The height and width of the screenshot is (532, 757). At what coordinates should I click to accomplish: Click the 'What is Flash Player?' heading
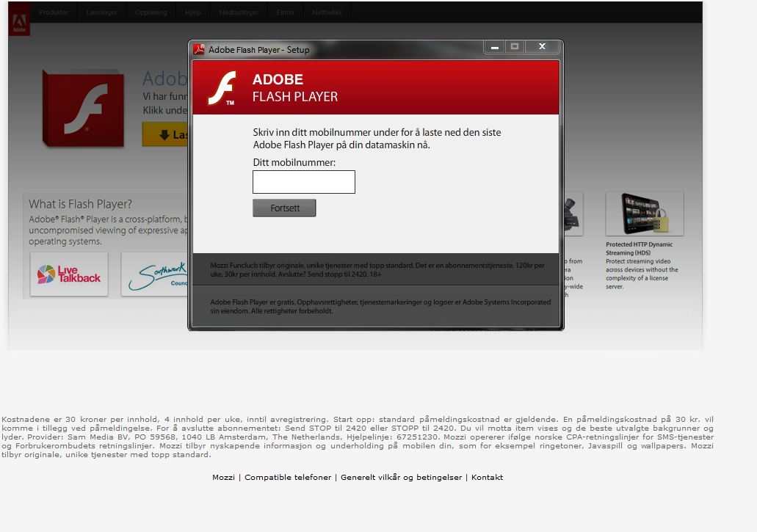[x=80, y=204]
